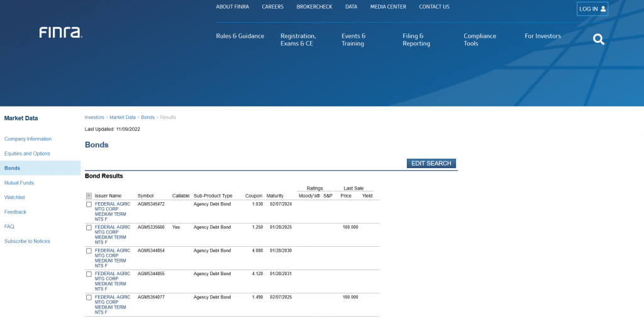644x318 pixels.
Task: Open the Rules & Guidance menu
Action: coord(240,36)
